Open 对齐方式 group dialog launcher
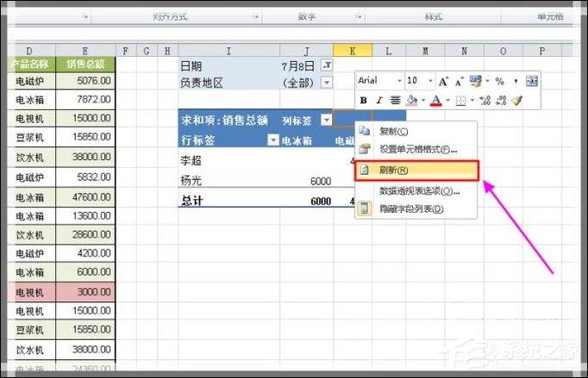 256,16
